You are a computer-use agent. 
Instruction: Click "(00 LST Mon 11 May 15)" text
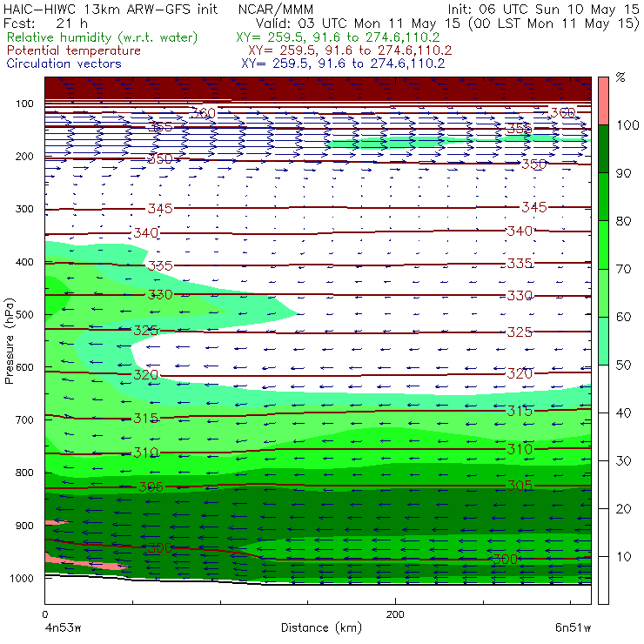554,23
